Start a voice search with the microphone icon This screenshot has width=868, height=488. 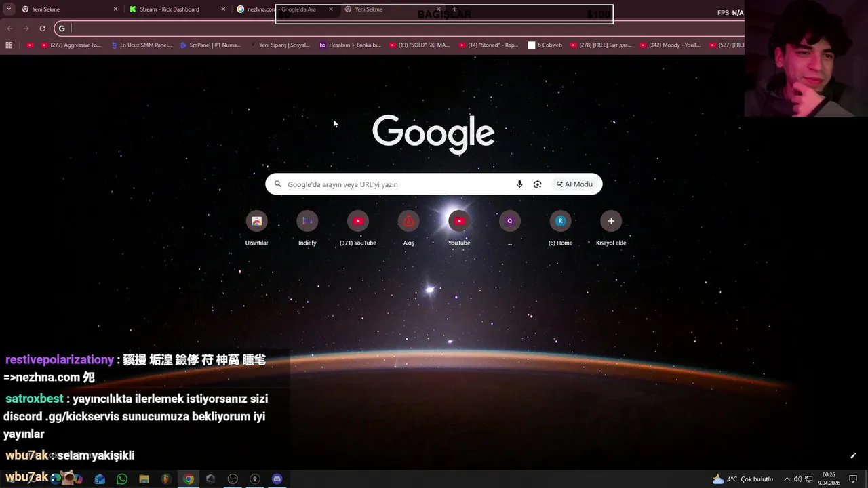(519, 184)
